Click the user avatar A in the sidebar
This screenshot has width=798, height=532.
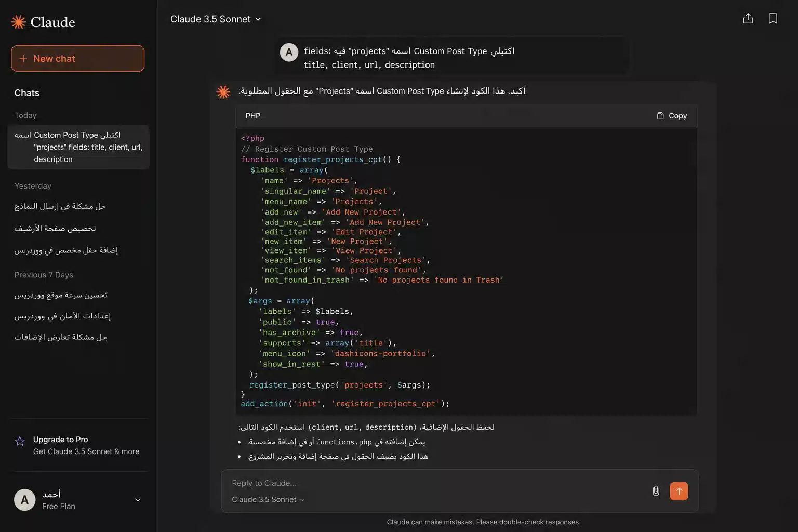(24, 500)
